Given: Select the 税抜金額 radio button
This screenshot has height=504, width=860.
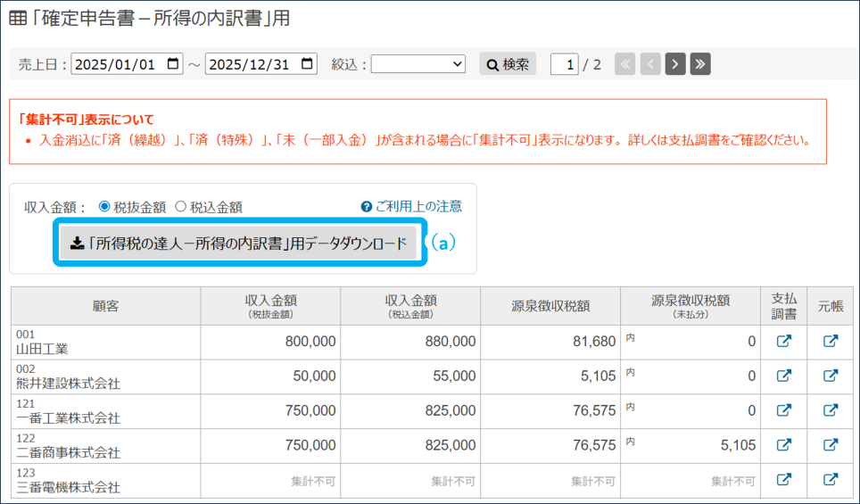Looking at the screenshot, I should pos(104,207).
